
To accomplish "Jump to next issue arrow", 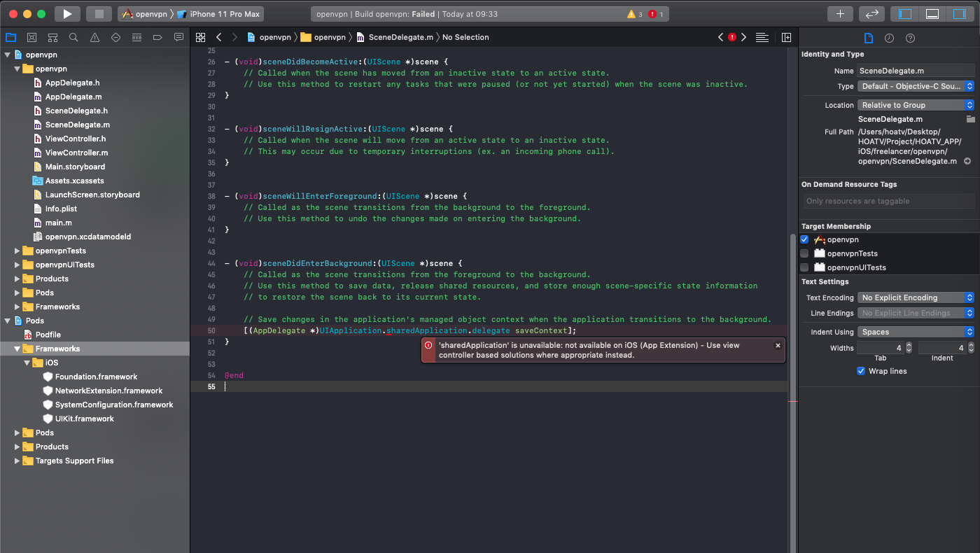I will click(x=744, y=37).
